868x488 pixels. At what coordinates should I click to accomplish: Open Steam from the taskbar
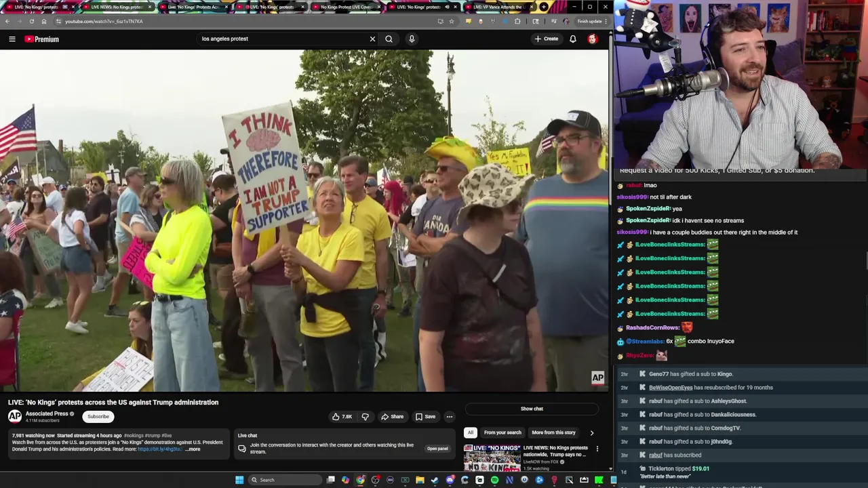(435, 480)
